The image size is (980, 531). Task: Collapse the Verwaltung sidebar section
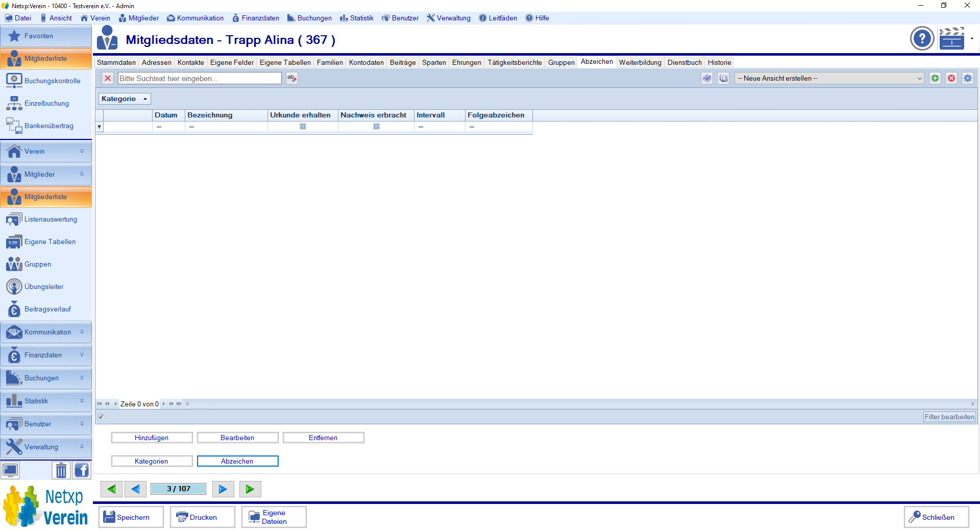click(x=46, y=447)
